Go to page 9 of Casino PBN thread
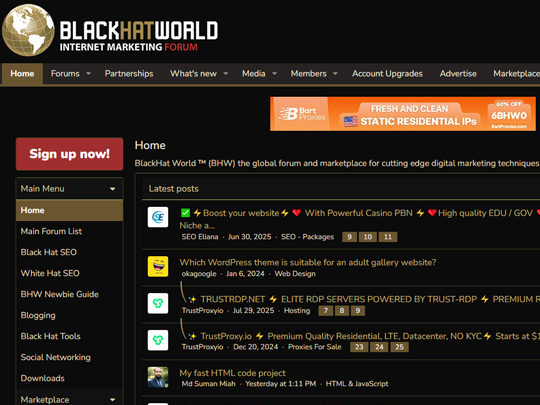540x405 pixels. click(x=349, y=237)
